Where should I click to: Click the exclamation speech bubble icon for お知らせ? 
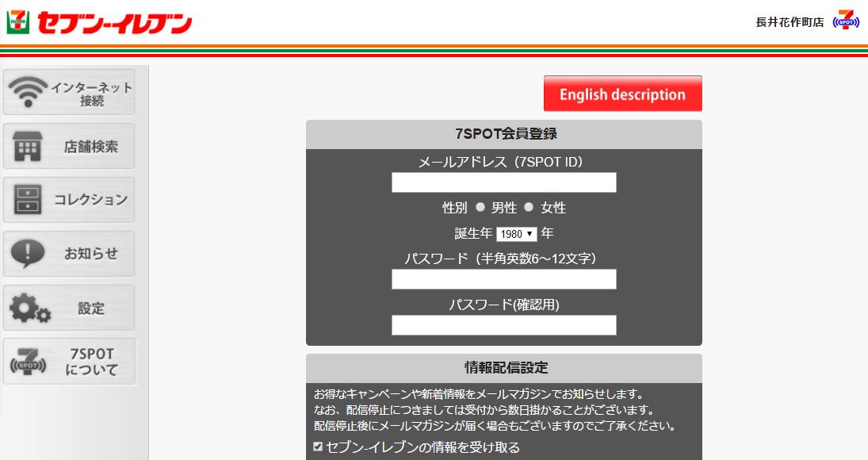pos(29,254)
